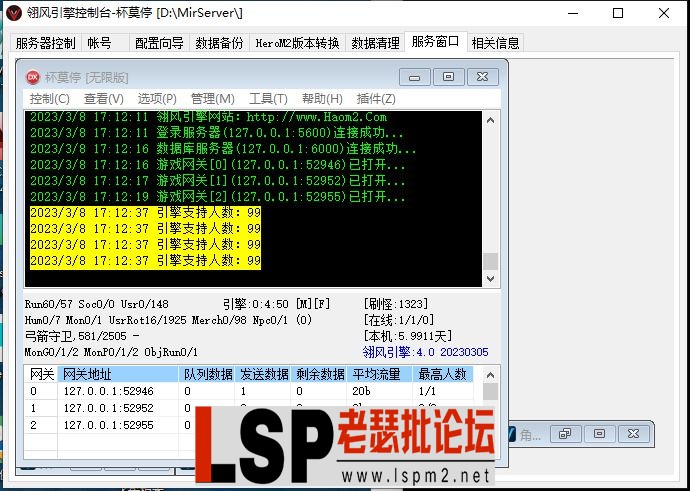Viewport: 690px width, 491px height.
Task: Click the 翎风引擎:4.0 20230305 version text
Action: (426, 352)
